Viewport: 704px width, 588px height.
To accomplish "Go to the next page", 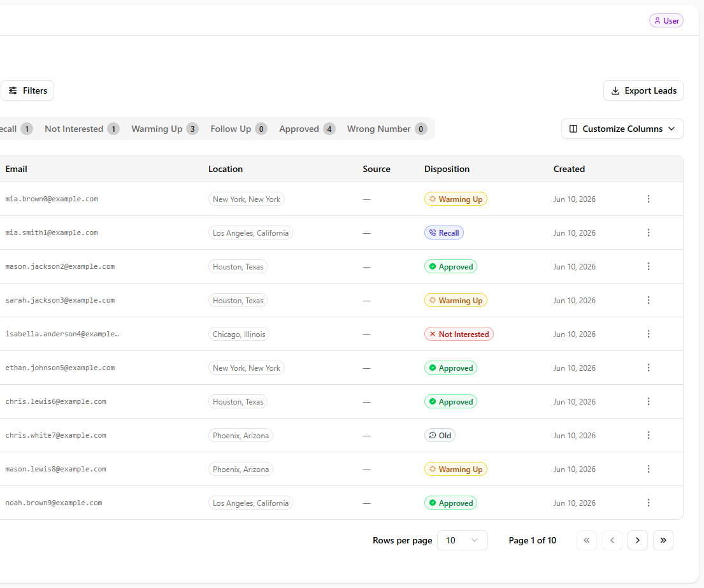I will click(638, 540).
